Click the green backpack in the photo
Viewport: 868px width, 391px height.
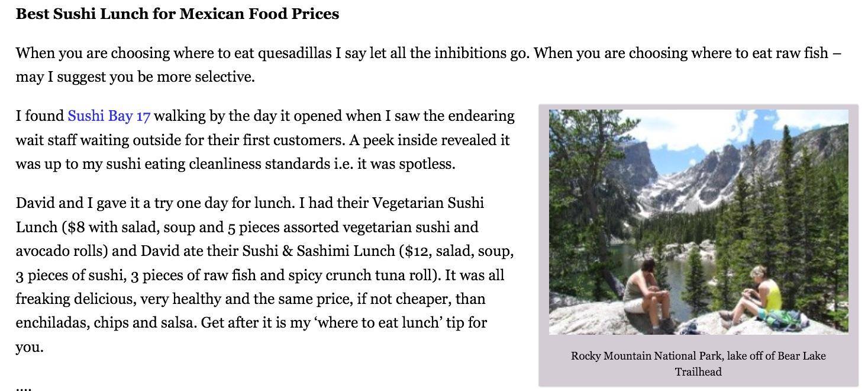click(784, 320)
